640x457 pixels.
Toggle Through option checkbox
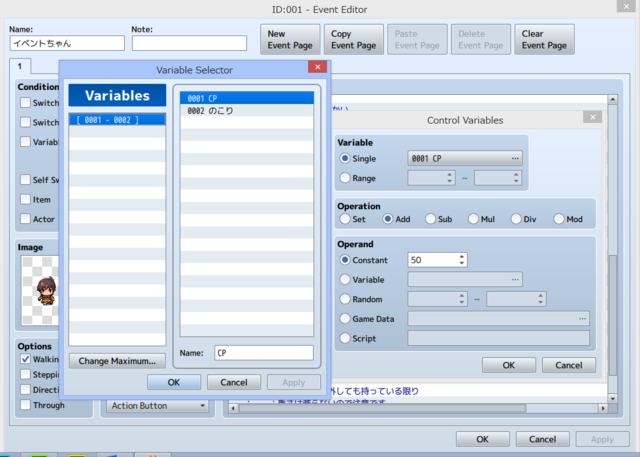point(25,405)
